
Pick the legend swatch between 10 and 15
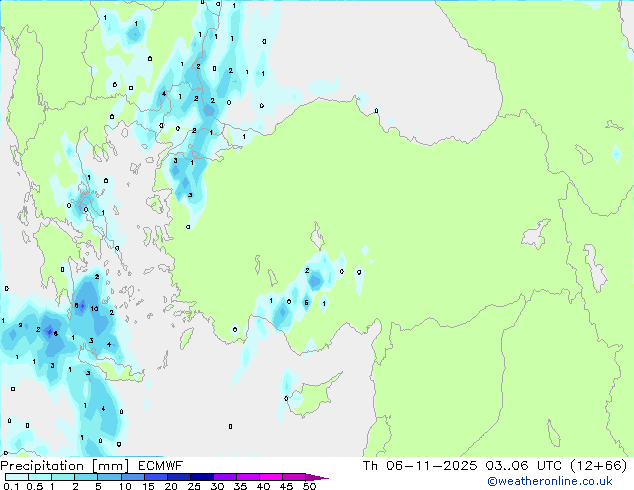[134, 478]
